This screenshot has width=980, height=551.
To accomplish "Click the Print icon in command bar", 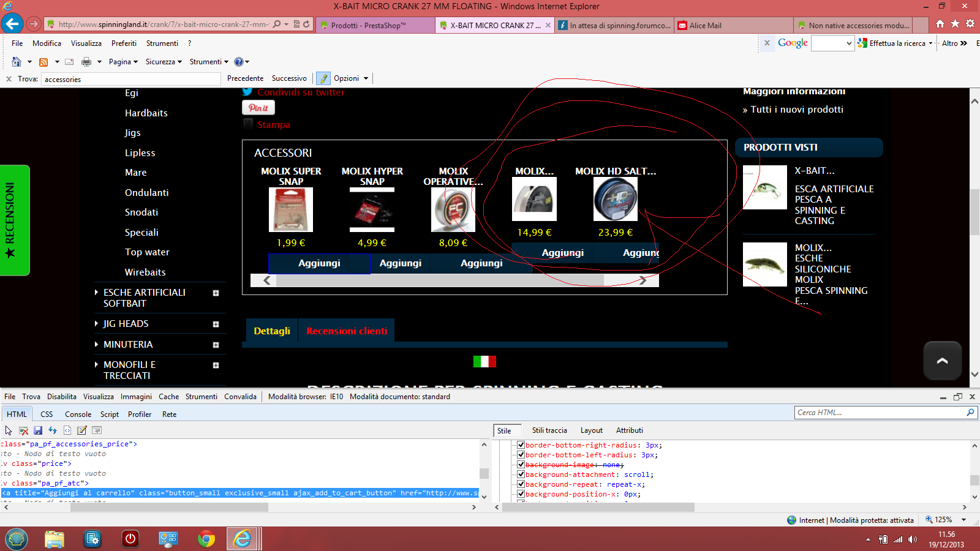I will point(86,62).
